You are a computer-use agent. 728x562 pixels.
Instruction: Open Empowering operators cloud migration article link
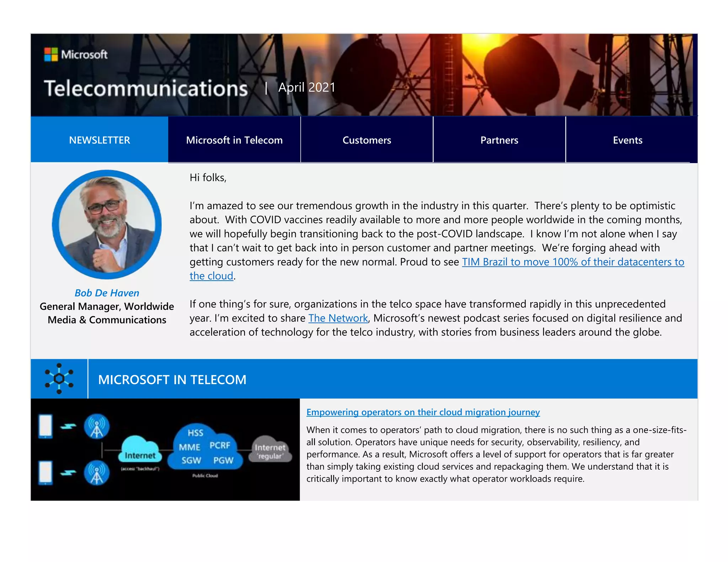point(423,412)
